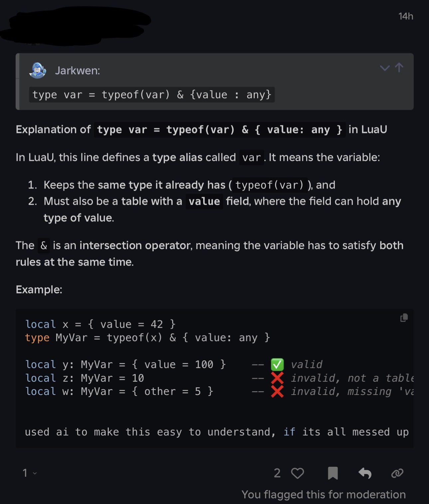Reply to this post using arrow icon
The width and height of the screenshot is (429, 504).
click(x=365, y=473)
